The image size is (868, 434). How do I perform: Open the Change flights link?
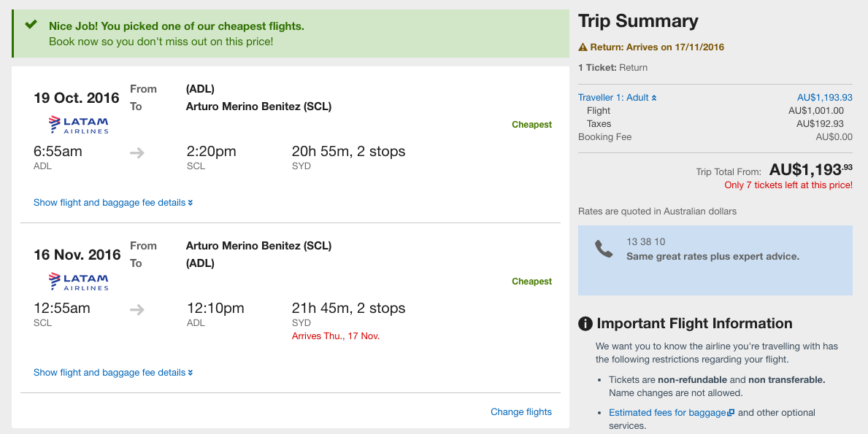coord(521,412)
